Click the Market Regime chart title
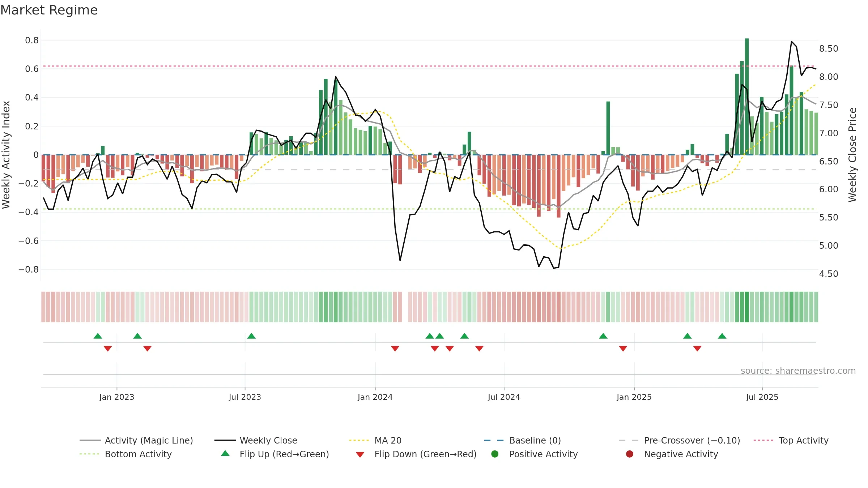 point(49,10)
